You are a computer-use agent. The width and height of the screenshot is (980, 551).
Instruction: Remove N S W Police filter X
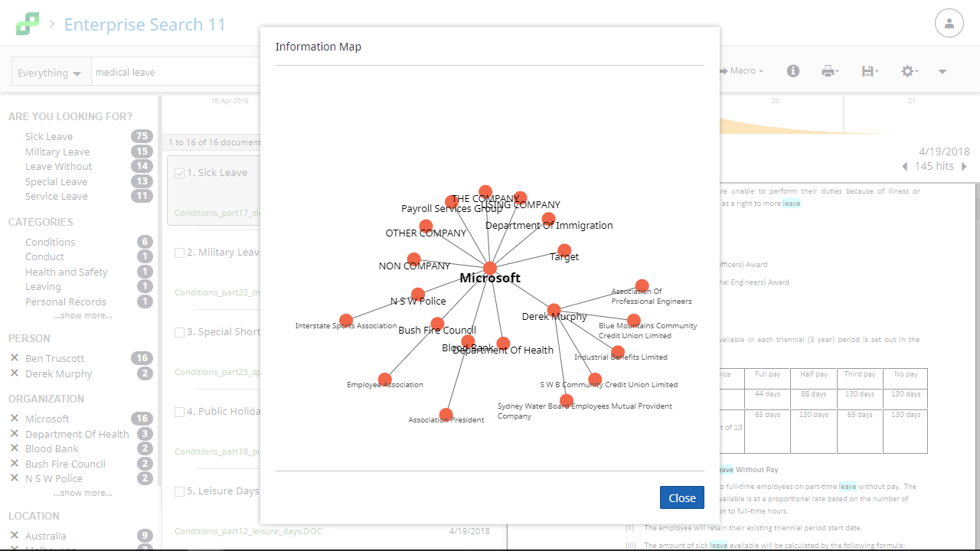(x=14, y=478)
